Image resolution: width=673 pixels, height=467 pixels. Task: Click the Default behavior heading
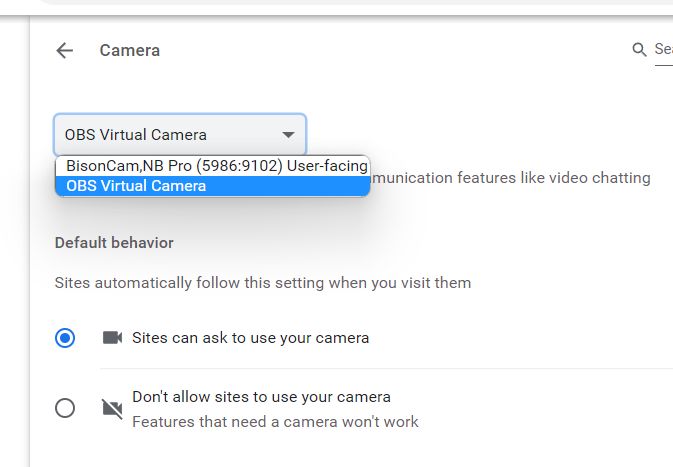(114, 243)
